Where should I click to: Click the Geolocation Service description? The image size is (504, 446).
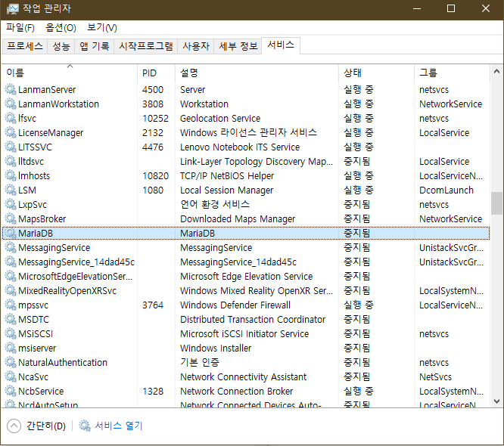pos(220,118)
